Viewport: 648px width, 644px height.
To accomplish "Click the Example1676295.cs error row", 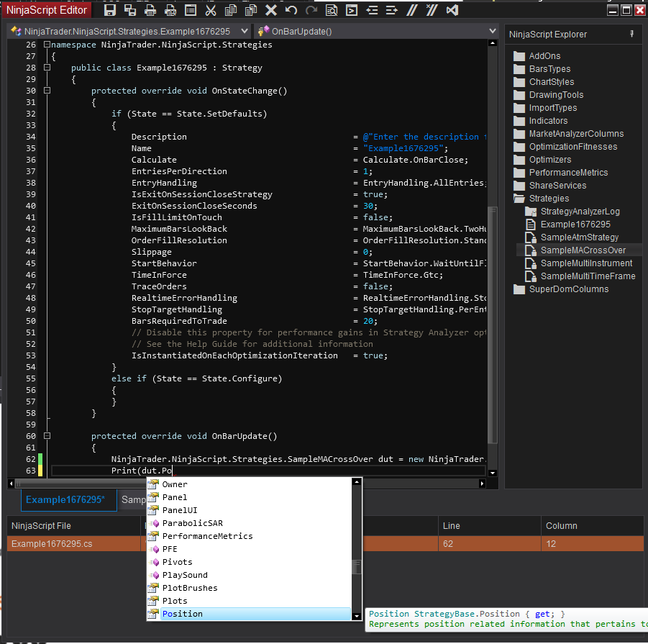I will coord(52,544).
